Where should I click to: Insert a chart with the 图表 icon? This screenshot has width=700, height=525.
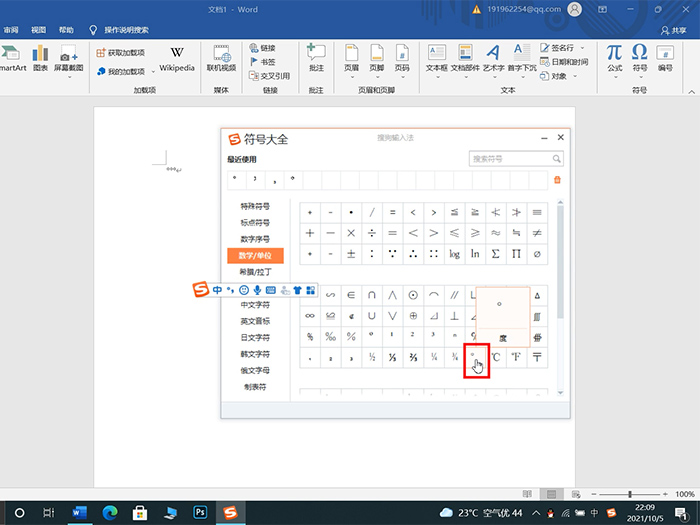(x=40, y=58)
